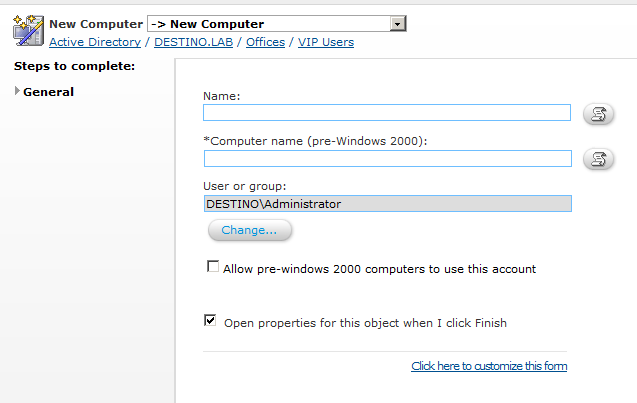Image resolution: width=637 pixels, height=403 pixels.
Task: Open the '-> New Computer' combo box
Action: click(277, 24)
